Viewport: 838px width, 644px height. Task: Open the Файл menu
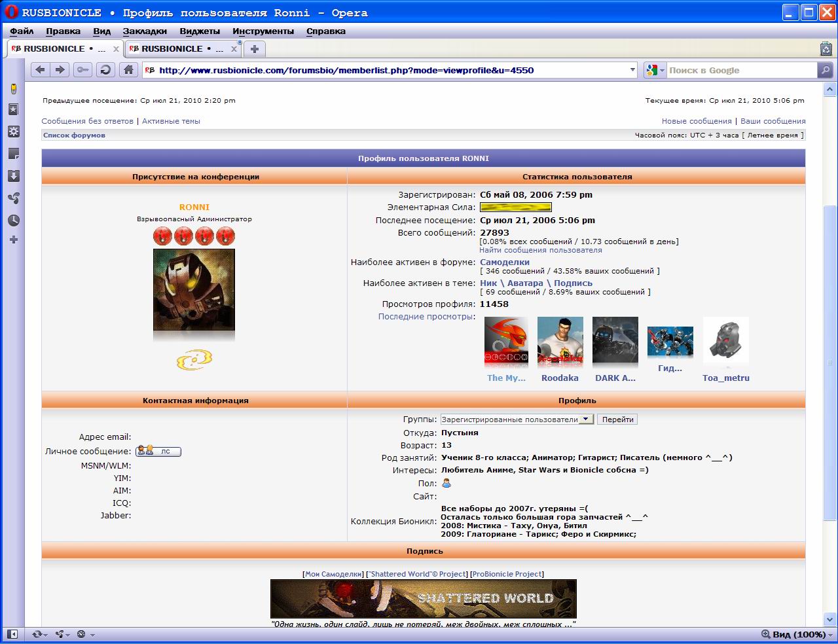click(22, 31)
